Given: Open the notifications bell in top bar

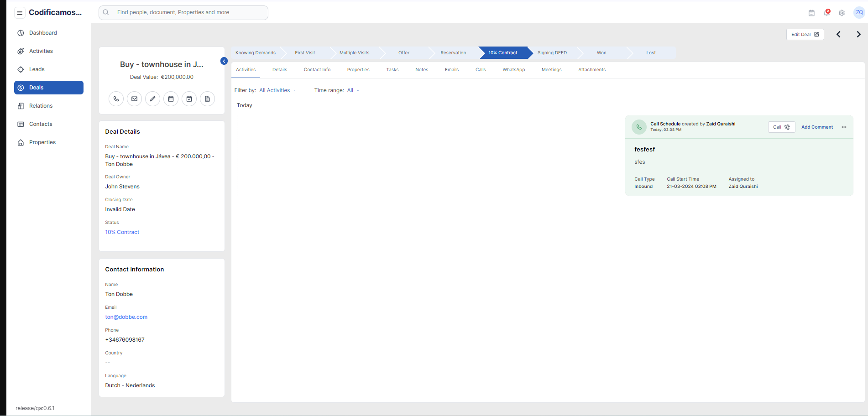Looking at the screenshot, I should click(x=826, y=13).
